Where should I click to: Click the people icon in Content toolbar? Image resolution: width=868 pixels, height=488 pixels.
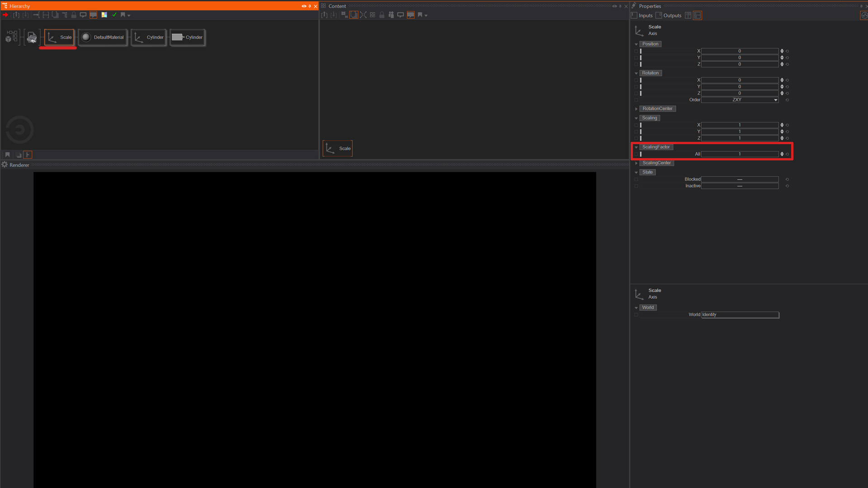[x=391, y=15]
